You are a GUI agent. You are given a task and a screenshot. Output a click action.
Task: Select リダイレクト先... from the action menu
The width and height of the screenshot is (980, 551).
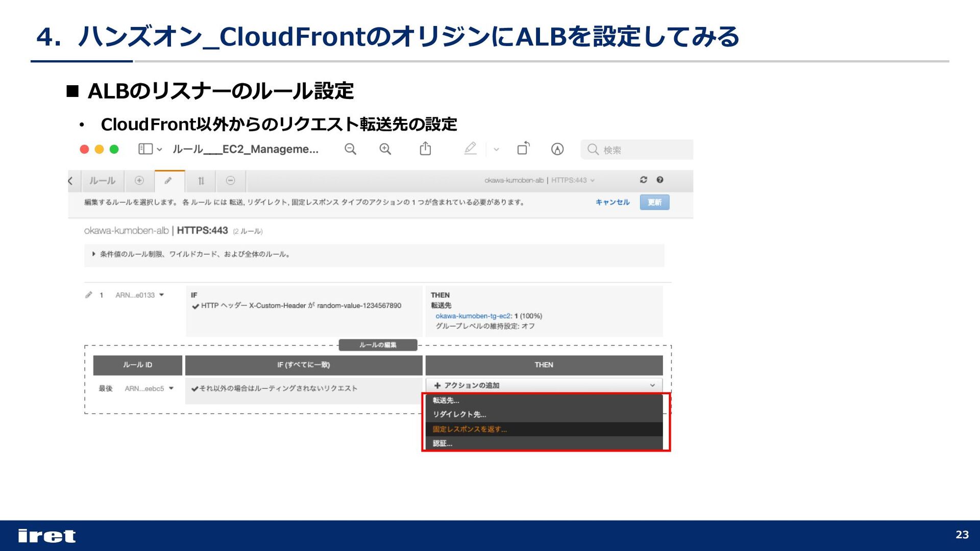click(544, 415)
